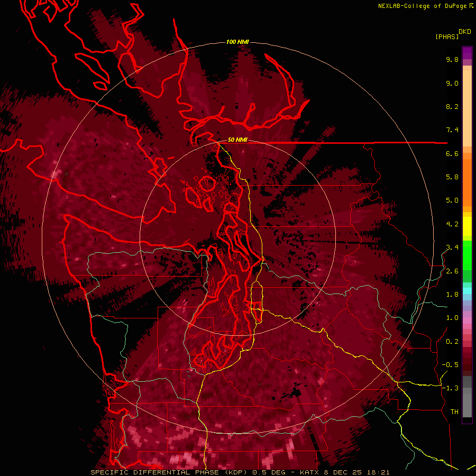Viewport: 476px width, 476px height.
Task: Click the TH threshold label on legend
Action: click(x=454, y=412)
